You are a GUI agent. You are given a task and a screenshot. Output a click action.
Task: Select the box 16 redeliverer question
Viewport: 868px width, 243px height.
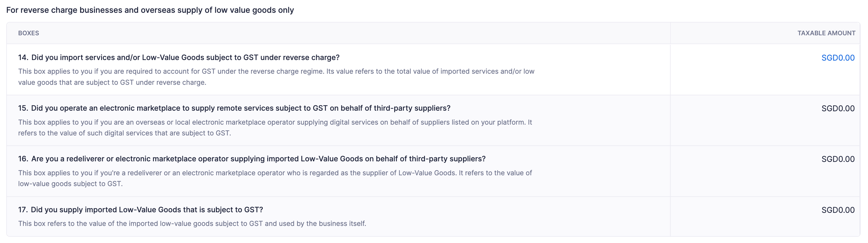[258, 158]
